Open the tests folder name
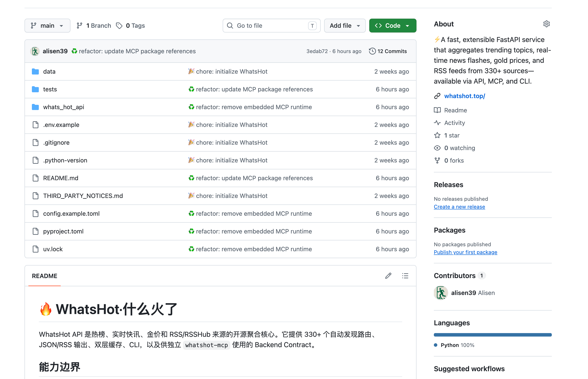 point(50,89)
